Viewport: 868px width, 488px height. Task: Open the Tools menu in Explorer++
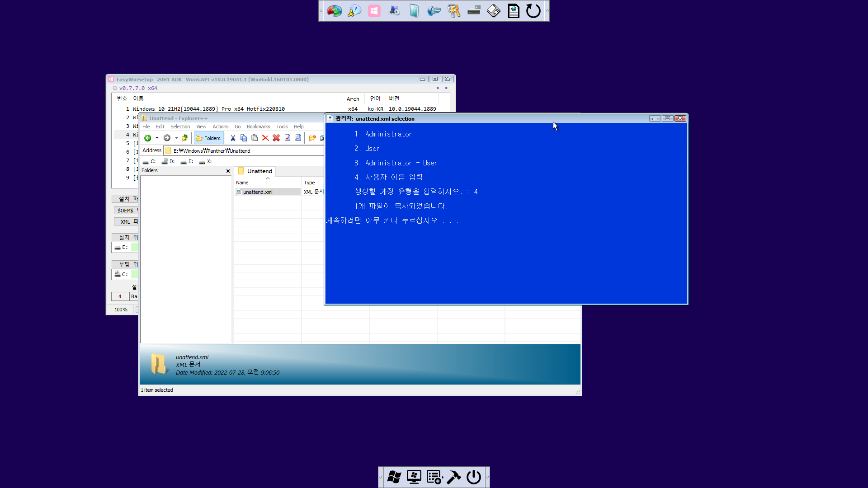[x=282, y=127]
